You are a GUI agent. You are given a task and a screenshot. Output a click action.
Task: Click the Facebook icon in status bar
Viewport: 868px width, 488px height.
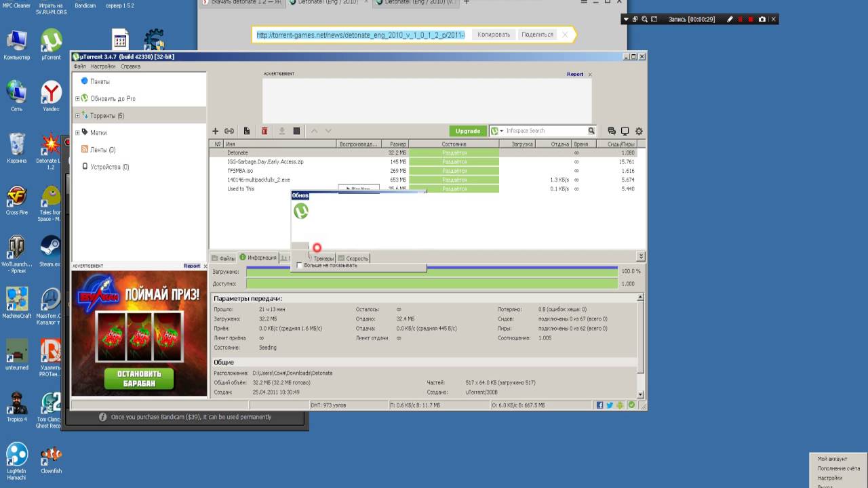600,405
